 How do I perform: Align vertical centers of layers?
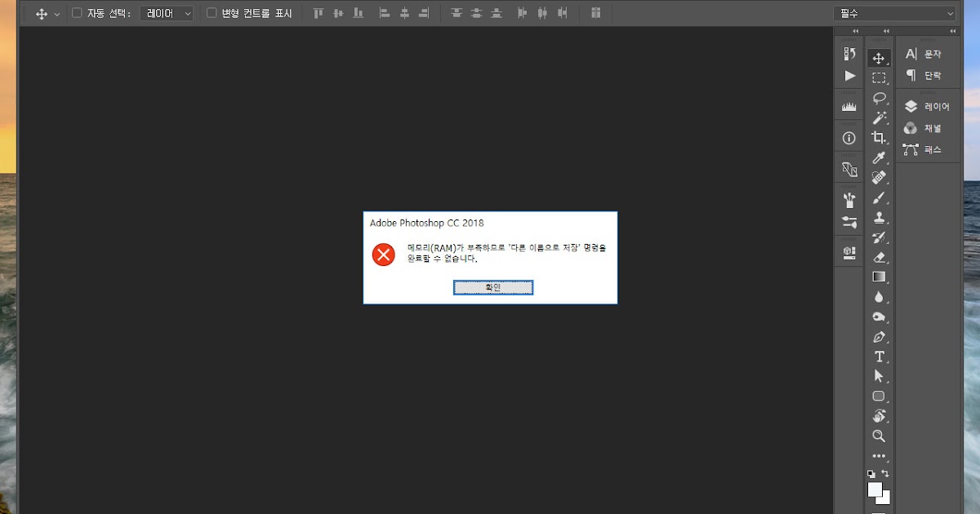pyautogui.click(x=338, y=13)
